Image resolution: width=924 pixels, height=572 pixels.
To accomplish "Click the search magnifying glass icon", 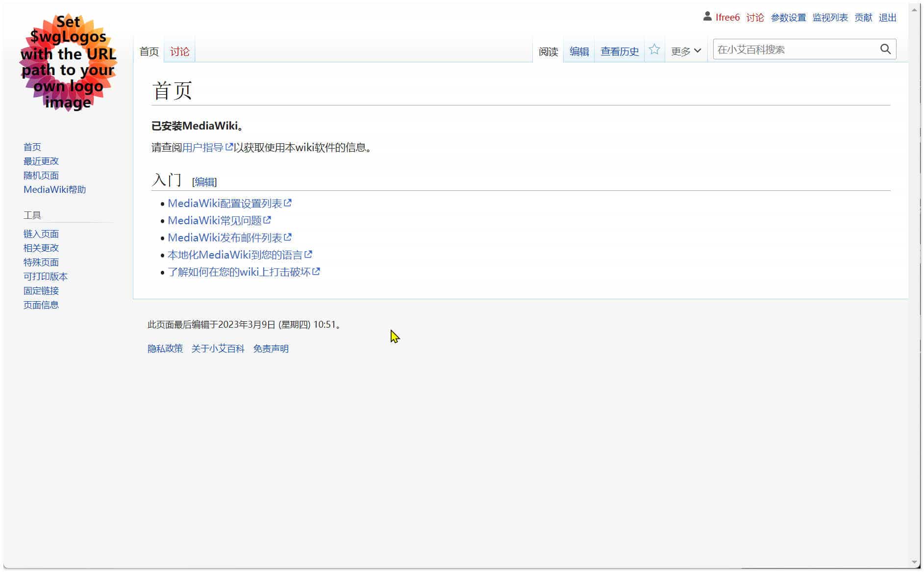I will (x=885, y=50).
